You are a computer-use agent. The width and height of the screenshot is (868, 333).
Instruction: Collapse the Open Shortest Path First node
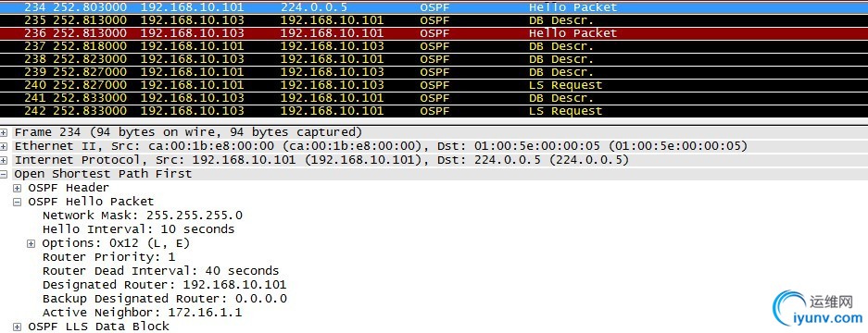[x=5, y=174]
